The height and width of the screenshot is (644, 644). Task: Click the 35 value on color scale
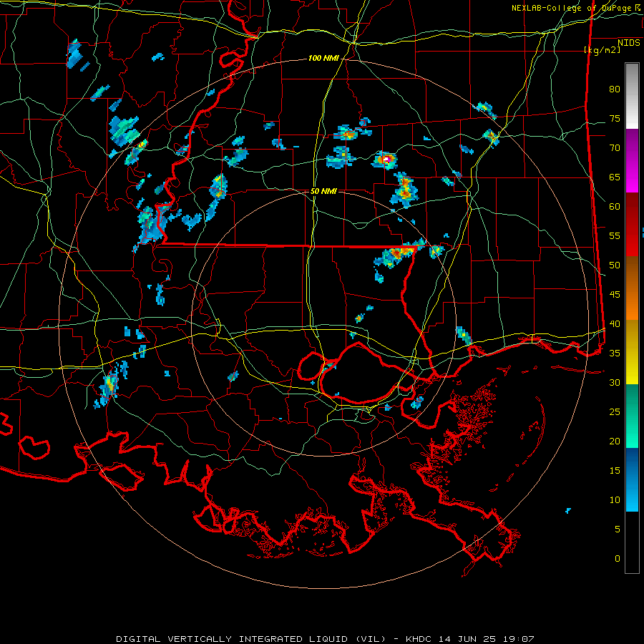click(615, 353)
